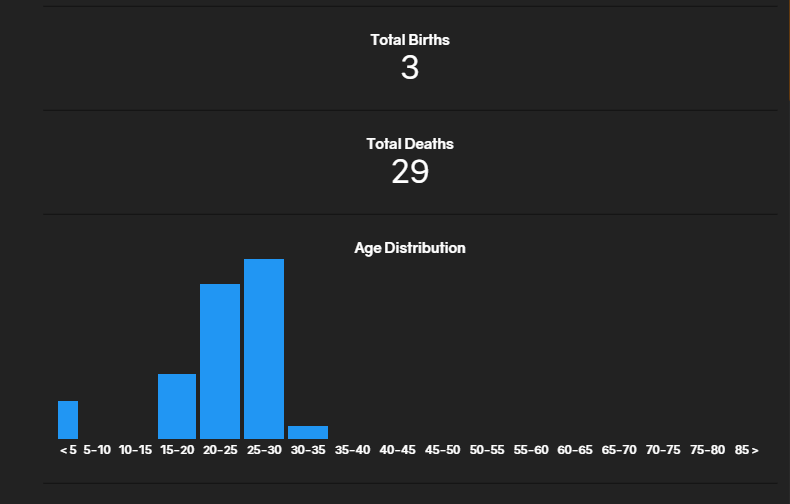Click the Age Distribution chart title

point(410,248)
